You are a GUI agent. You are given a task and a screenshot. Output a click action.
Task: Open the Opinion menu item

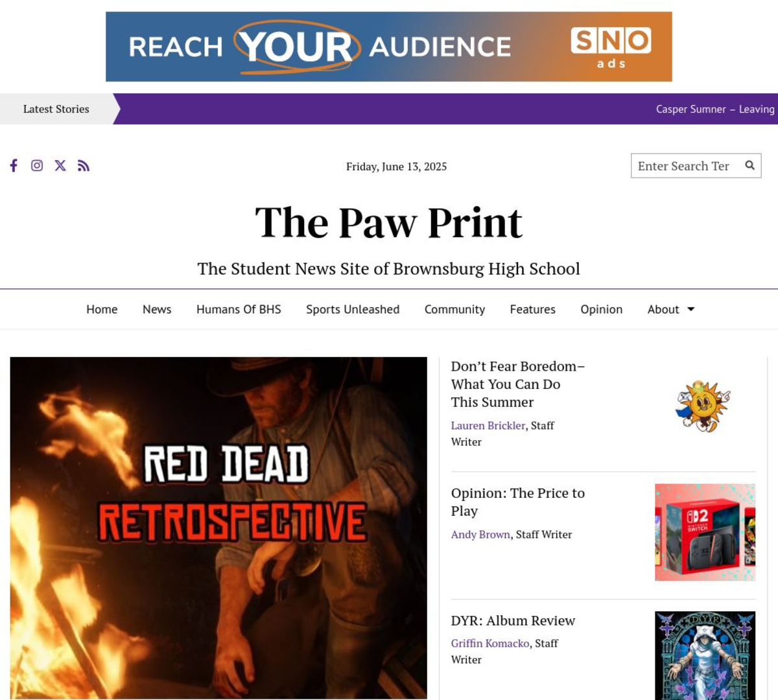tap(601, 309)
